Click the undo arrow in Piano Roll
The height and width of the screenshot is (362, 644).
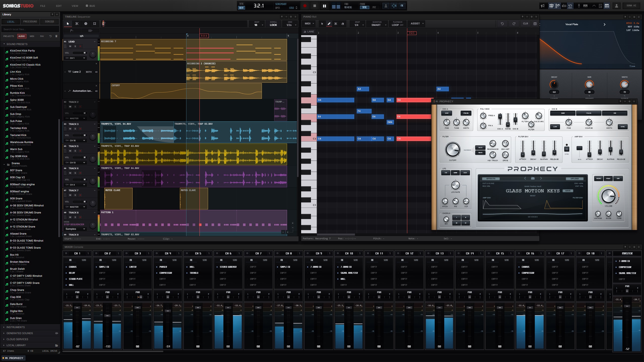pos(502,24)
